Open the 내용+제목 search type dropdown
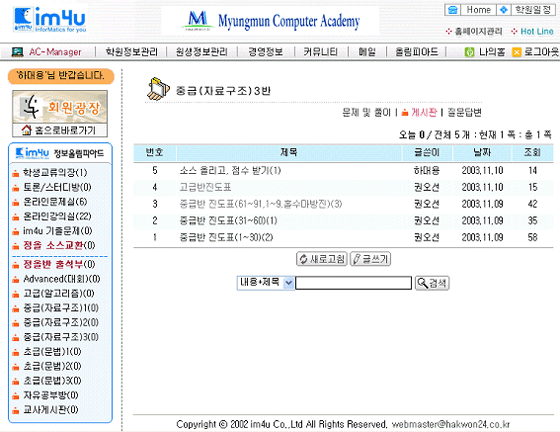The image size is (560, 432). (x=265, y=283)
